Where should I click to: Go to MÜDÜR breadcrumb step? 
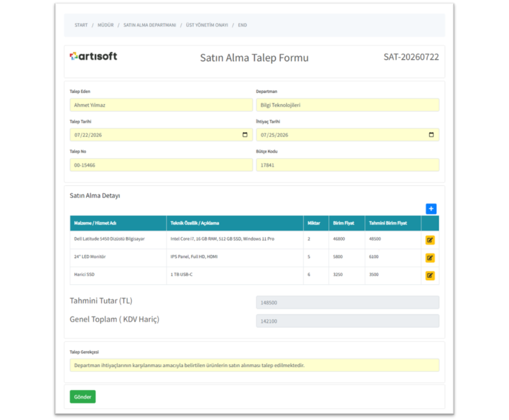point(105,25)
